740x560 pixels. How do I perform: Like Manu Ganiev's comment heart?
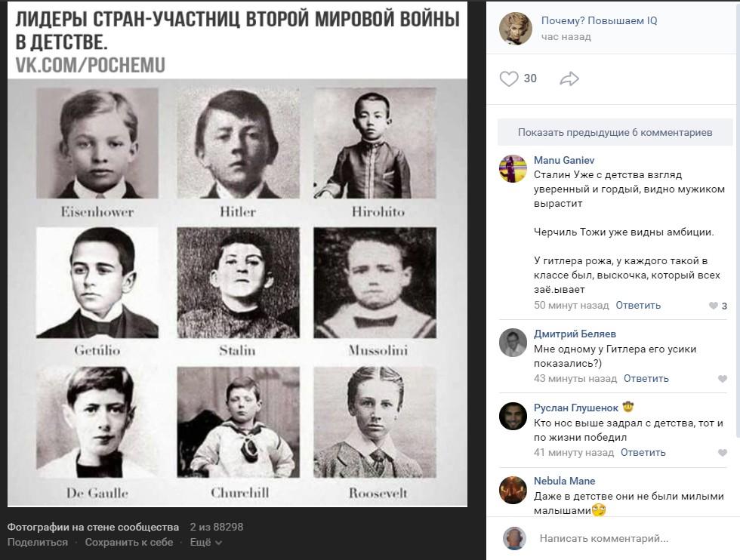(714, 306)
